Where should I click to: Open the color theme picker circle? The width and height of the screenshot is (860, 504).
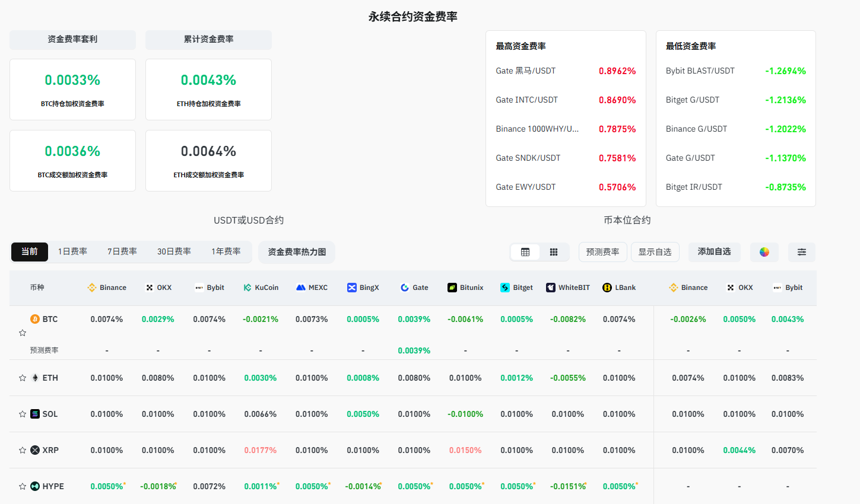pos(764,252)
